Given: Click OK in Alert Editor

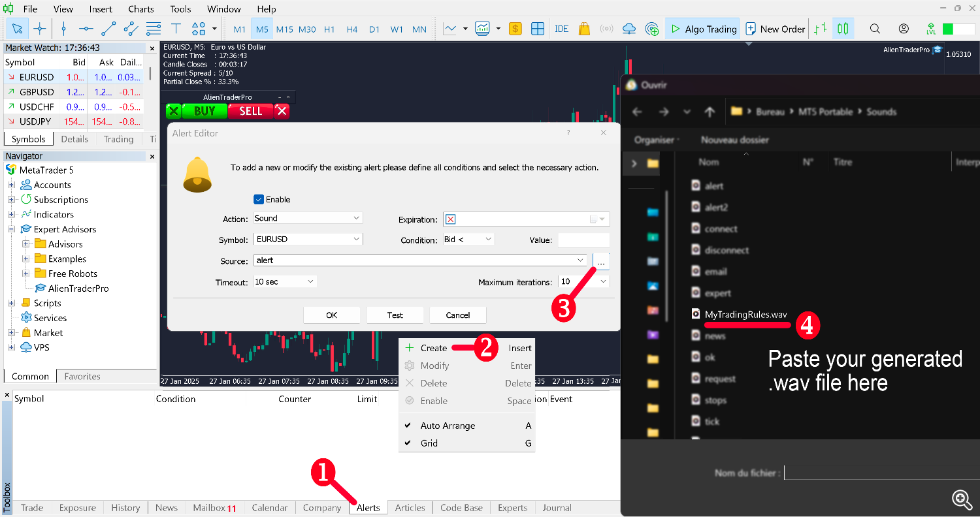Looking at the screenshot, I should point(331,315).
